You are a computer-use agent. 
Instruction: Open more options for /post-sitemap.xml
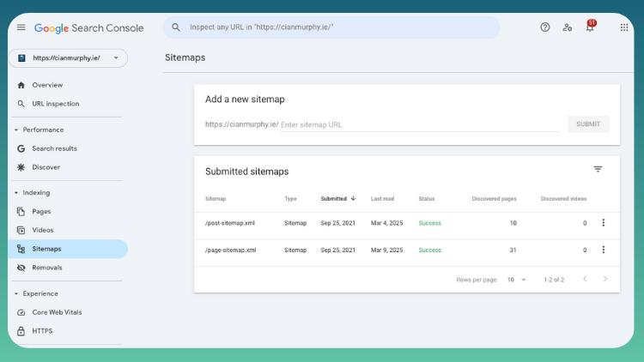[603, 223]
